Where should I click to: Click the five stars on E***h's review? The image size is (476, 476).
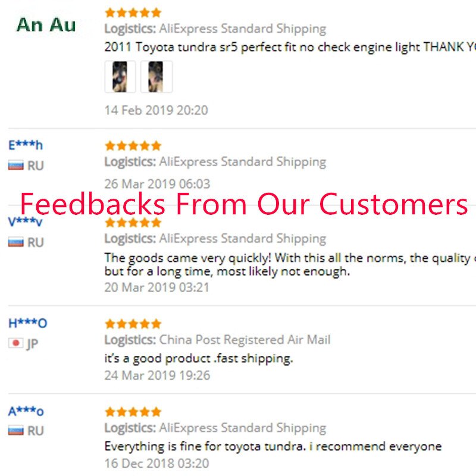click(133, 146)
